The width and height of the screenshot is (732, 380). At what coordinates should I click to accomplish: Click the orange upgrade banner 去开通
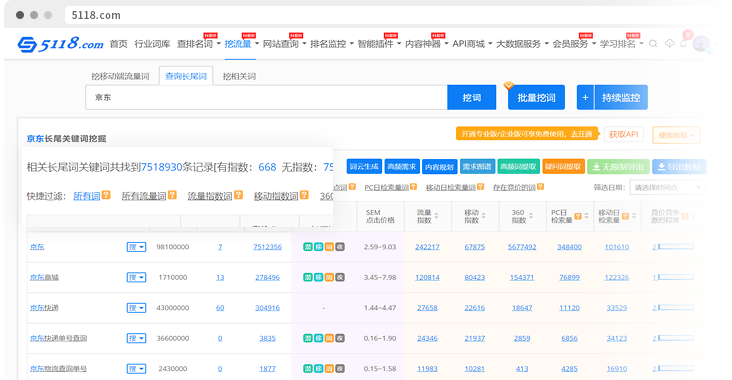(x=527, y=134)
